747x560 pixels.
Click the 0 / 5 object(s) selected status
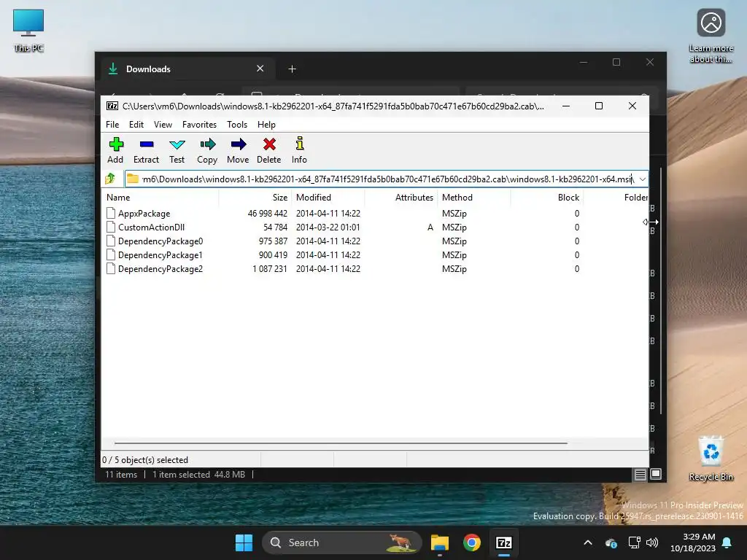(145, 460)
